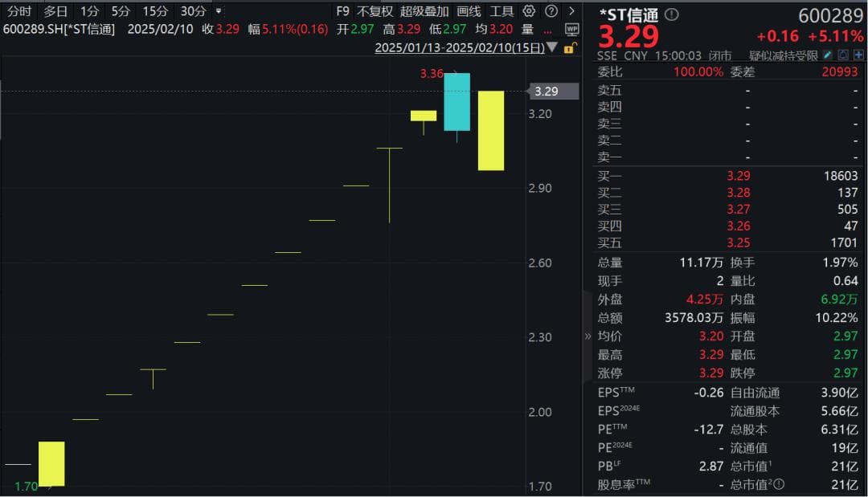868x497 pixels.
Task: Open the timeframe dropdown arrow after 30分
Action: [219, 11]
